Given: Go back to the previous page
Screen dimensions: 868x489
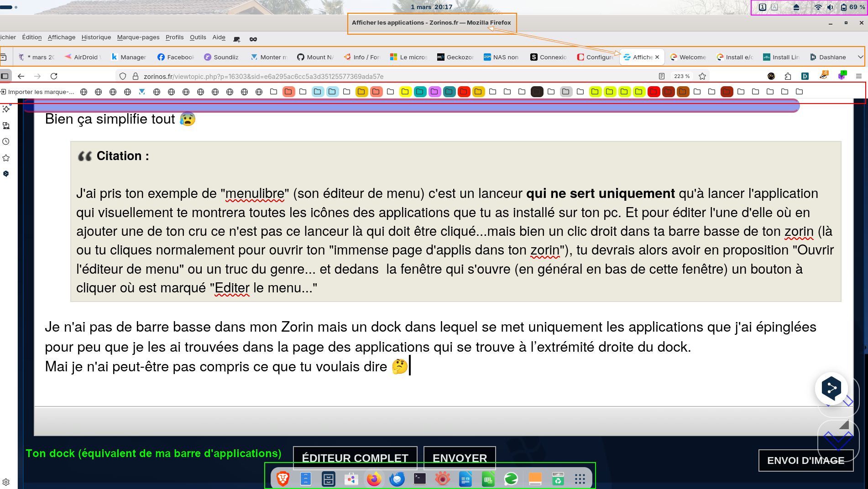Looking at the screenshot, I should pyautogui.click(x=21, y=76).
